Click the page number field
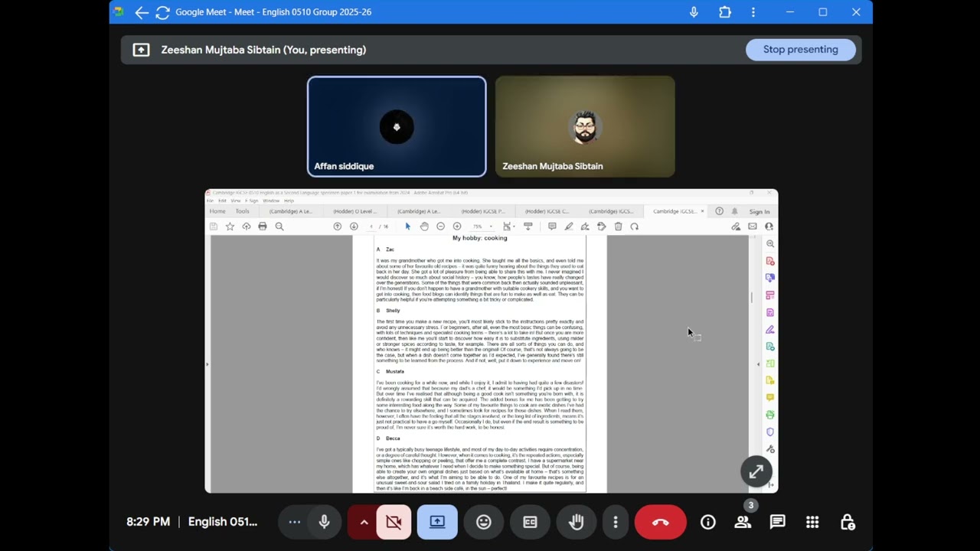Viewport: 980px width, 551px height. [x=371, y=227]
